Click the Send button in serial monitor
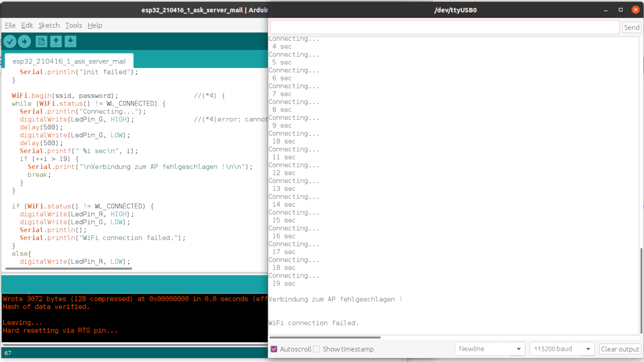644x362 pixels. tap(632, 27)
